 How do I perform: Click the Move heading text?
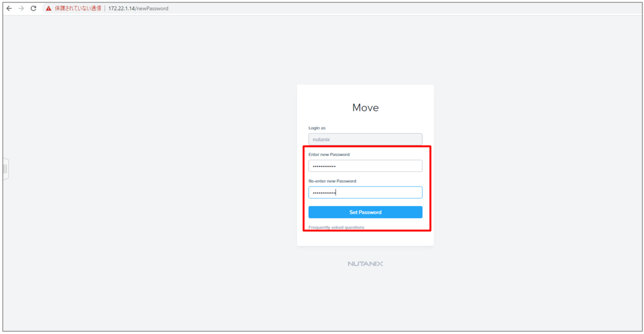365,108
